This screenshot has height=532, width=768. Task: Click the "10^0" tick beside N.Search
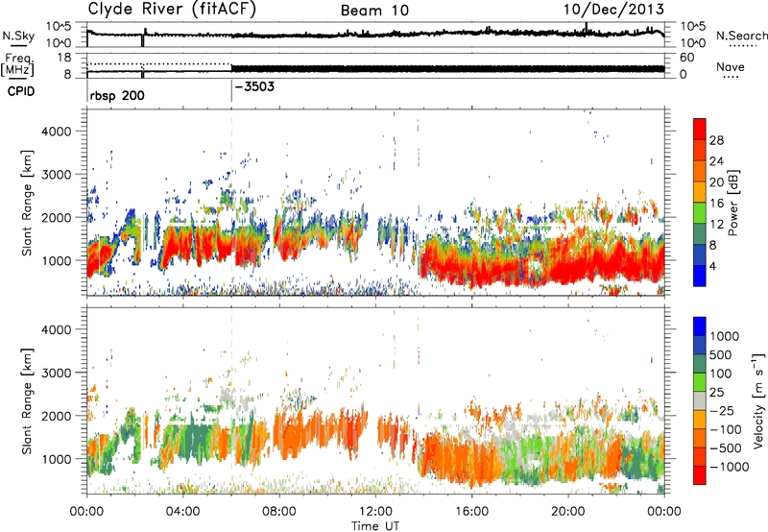[x=692, y=42]
